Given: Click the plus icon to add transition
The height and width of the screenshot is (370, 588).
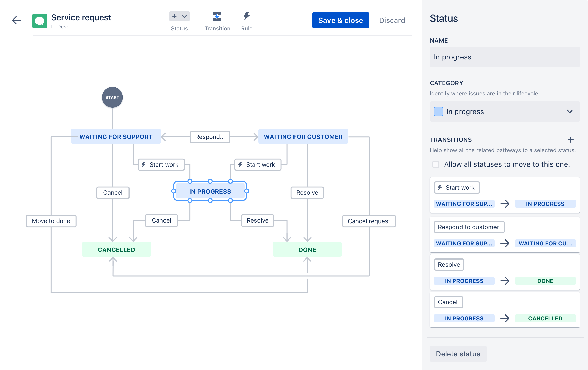Looking at the screenshot, I should (x=571, y=139).
